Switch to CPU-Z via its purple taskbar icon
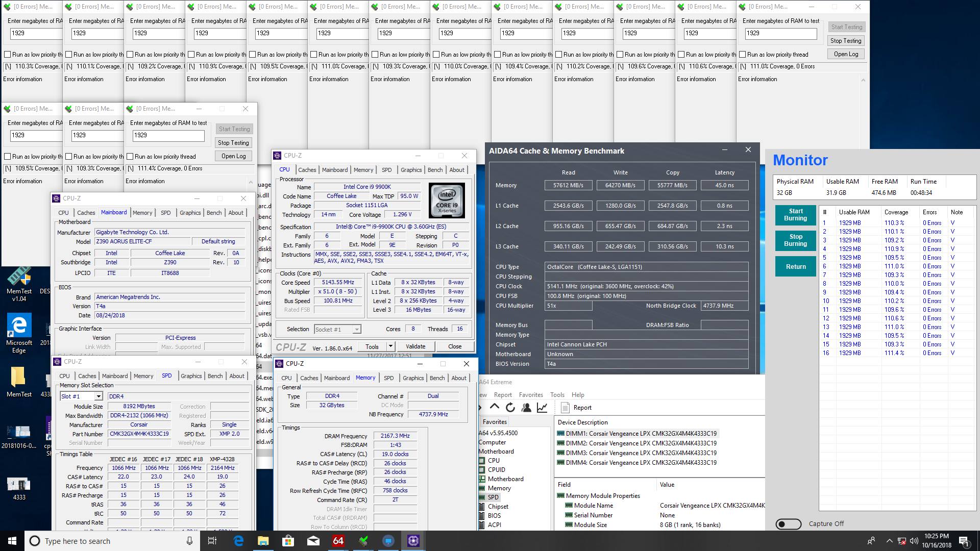 pos(413,541)
